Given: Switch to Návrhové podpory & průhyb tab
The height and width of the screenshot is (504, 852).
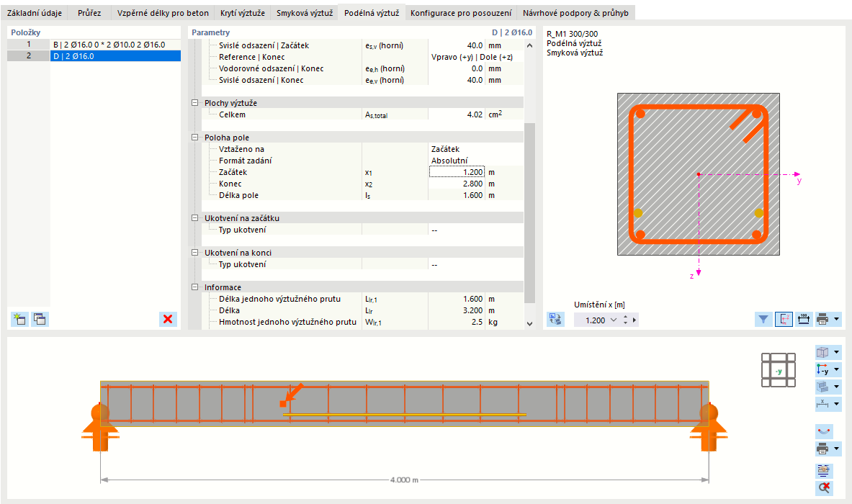Looking at the screenshot, I should click(x=575, y=12).
